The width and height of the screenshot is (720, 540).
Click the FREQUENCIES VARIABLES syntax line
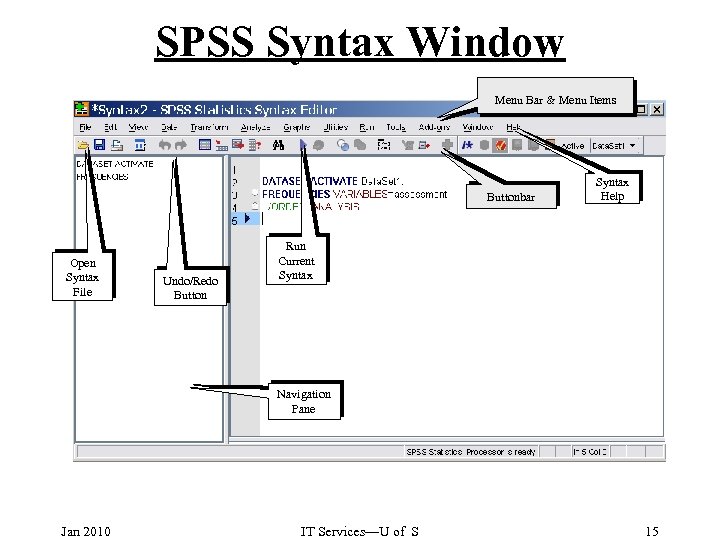(354, 194)
